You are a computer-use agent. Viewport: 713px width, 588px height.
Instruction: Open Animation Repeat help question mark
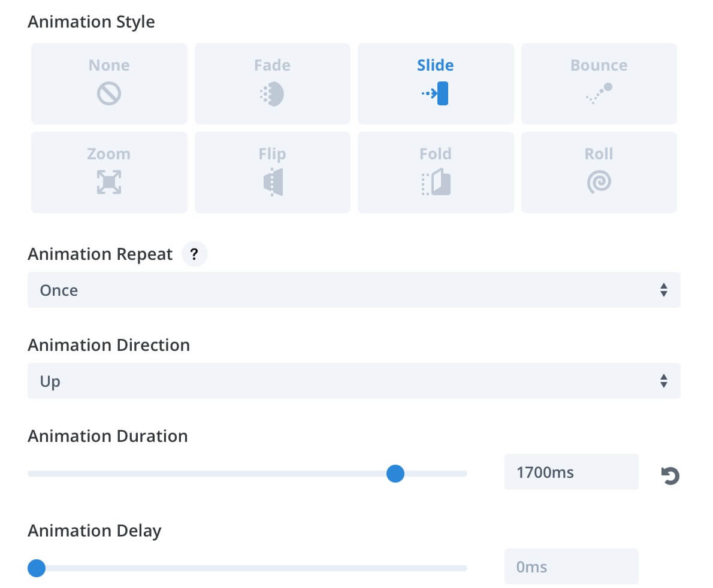(x=194, y=254)
